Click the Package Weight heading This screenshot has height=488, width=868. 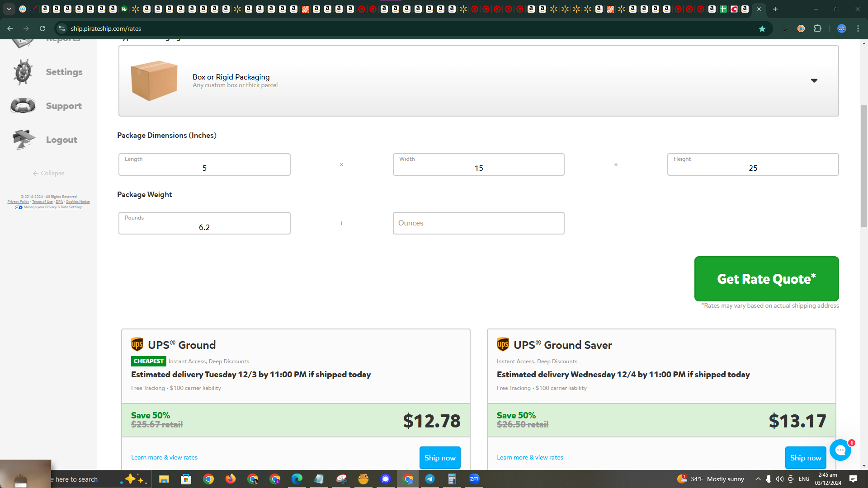click(145, 194)
